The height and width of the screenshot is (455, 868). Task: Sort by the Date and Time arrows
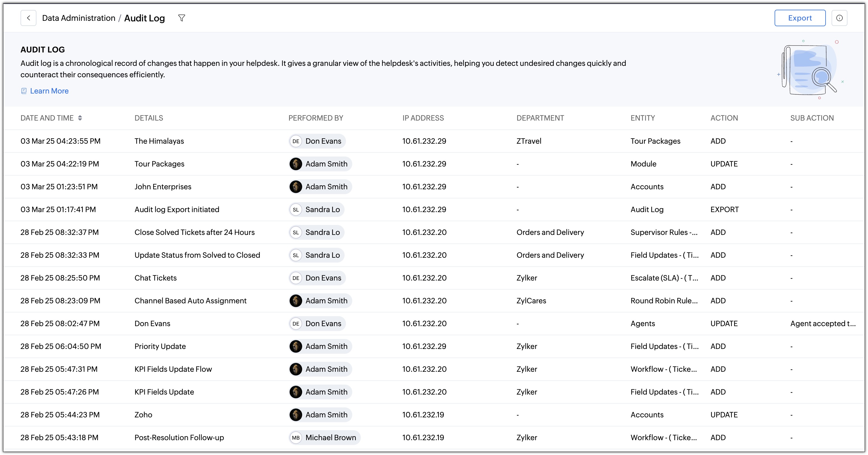pos(80,118)
